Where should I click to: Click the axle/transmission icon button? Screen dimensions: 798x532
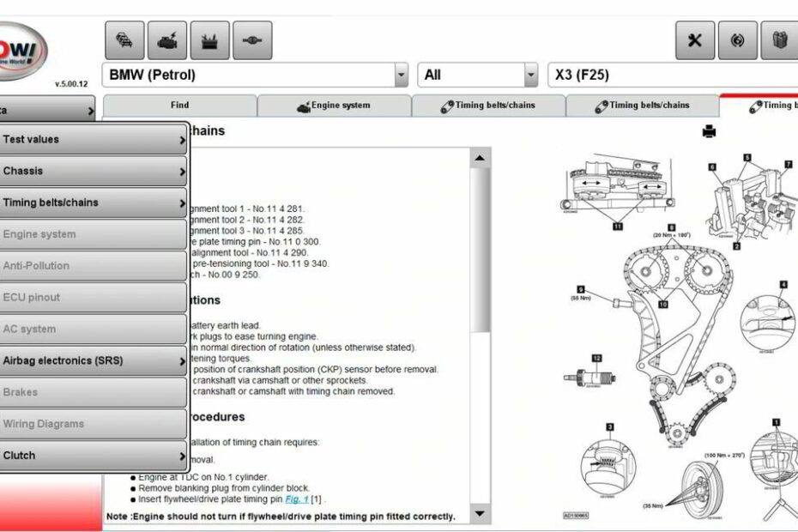click(x=252, y=40)
